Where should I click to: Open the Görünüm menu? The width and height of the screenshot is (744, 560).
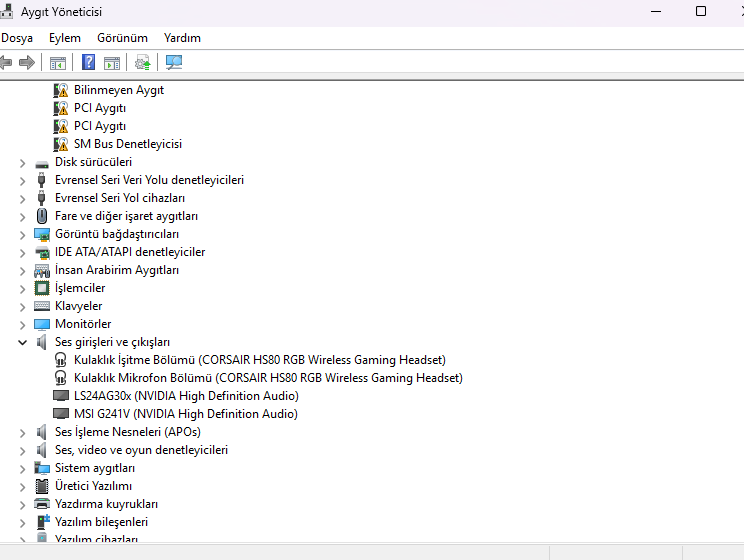(122, 38)
